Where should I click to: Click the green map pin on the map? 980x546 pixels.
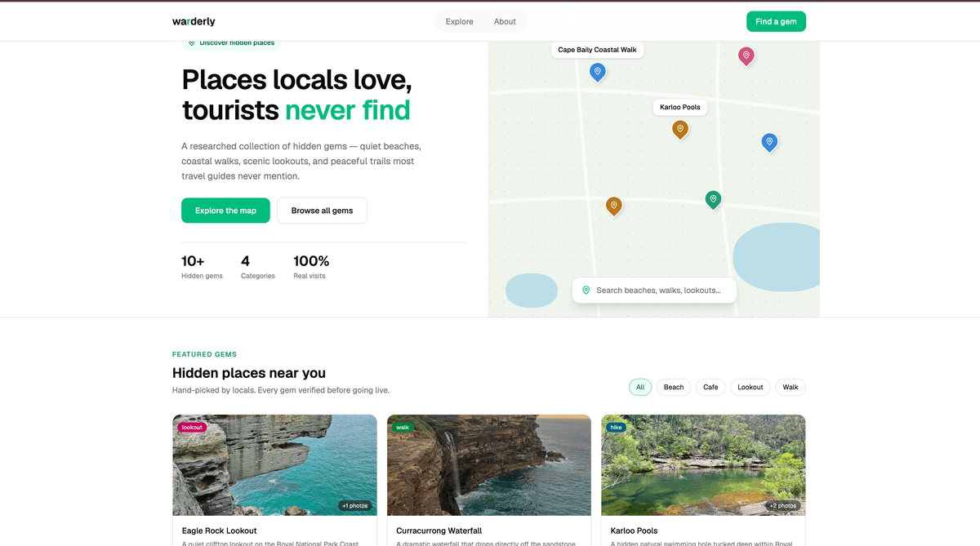pos(713,199)
